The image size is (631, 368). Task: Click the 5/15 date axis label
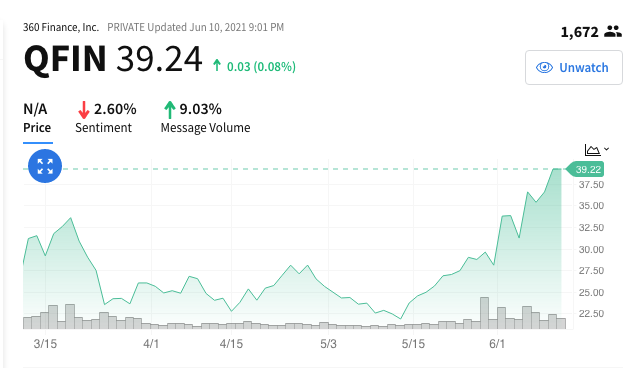click(x=413, y=344)
